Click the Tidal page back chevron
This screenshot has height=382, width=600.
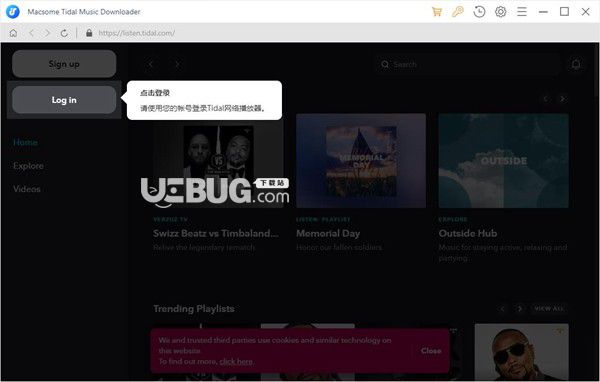(151, 64)
